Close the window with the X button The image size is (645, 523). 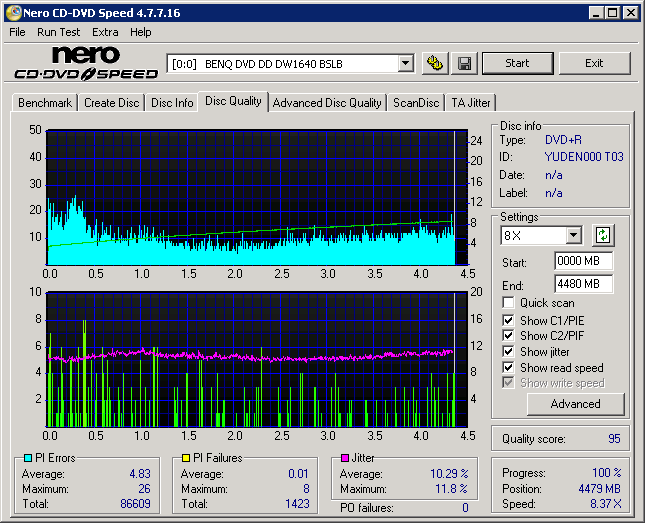tap(630, 13)
